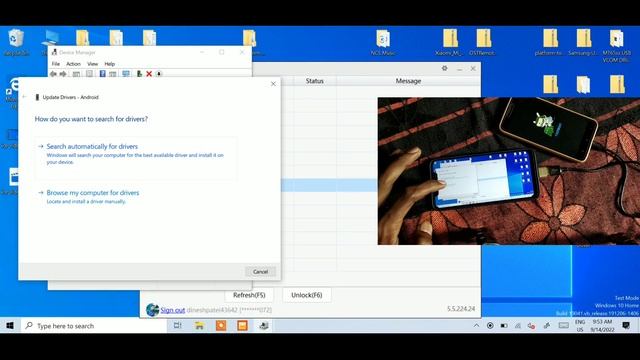Click the update driver green icon in toolbar

139,74
